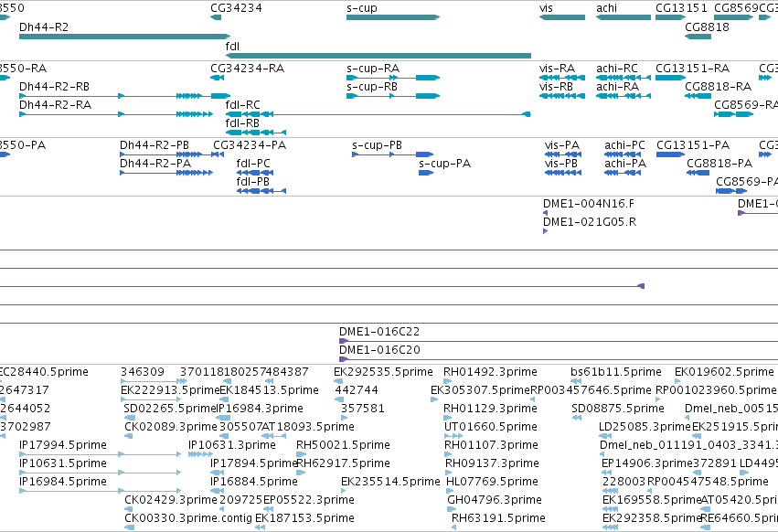
Task: Click the s-cup-PB protein feature
Action: point(392,154)
